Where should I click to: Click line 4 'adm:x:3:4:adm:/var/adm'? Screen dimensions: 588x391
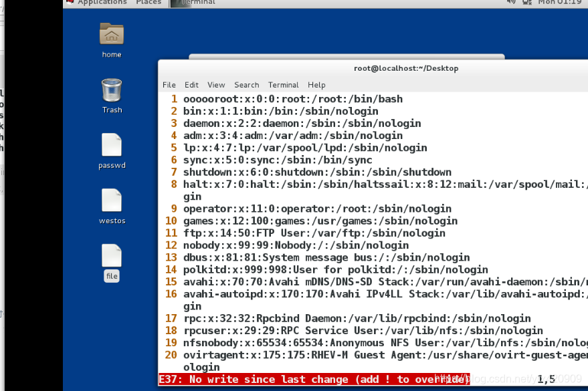[293, 136]
